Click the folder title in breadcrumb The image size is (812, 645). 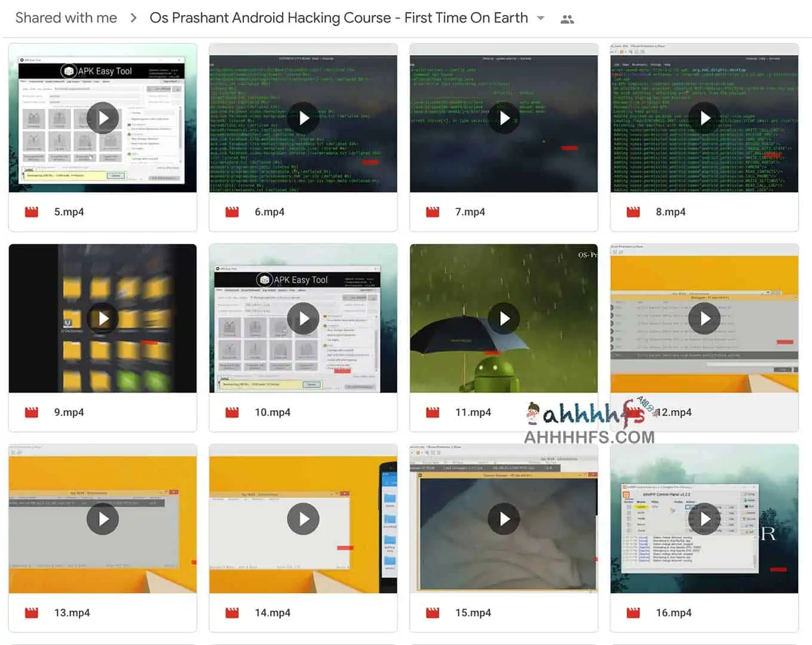338,18
